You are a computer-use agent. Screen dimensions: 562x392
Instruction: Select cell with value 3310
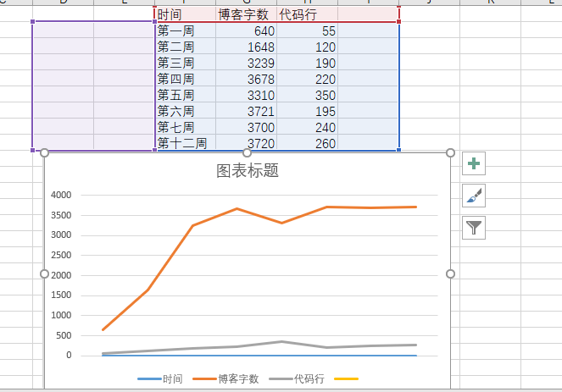click(246, 95)
